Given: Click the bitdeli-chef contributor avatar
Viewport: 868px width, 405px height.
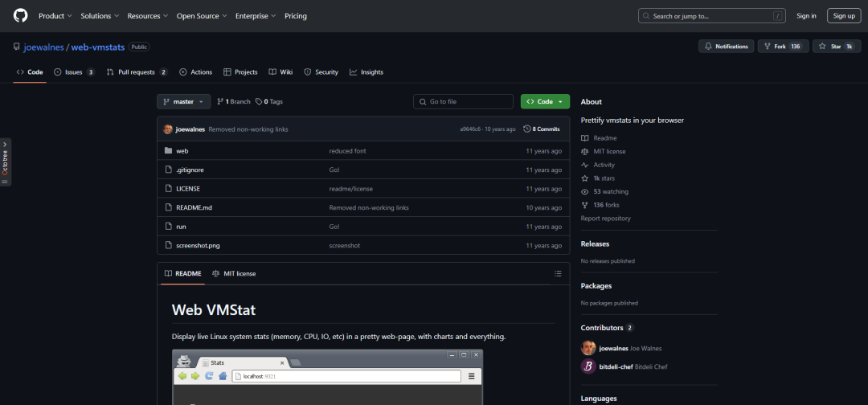Looking at the screenshot, I should pyautogui.click(x=588, y=366).
